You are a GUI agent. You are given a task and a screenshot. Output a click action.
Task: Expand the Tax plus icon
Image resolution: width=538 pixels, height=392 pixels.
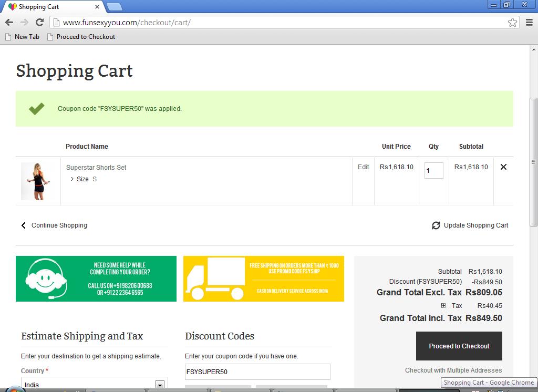pyautogui.click(x=443, y=306)
